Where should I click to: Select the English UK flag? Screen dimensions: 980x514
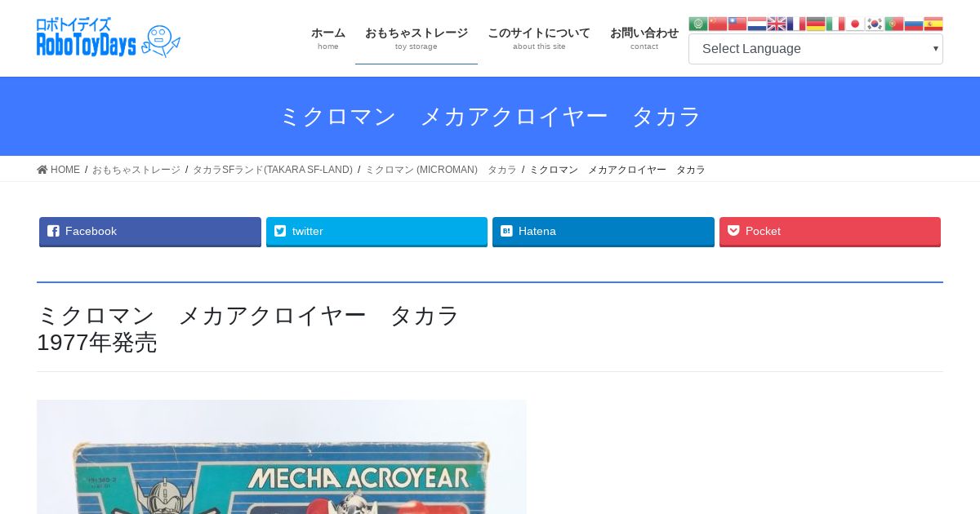[777, 24]
